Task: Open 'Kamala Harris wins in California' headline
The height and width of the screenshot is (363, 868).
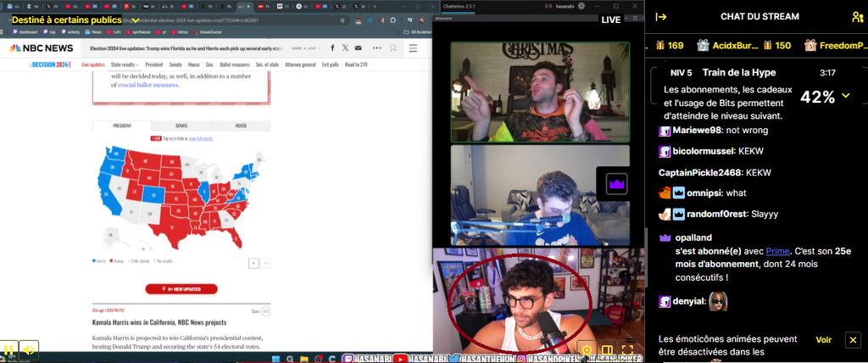Action: (159, 322)
